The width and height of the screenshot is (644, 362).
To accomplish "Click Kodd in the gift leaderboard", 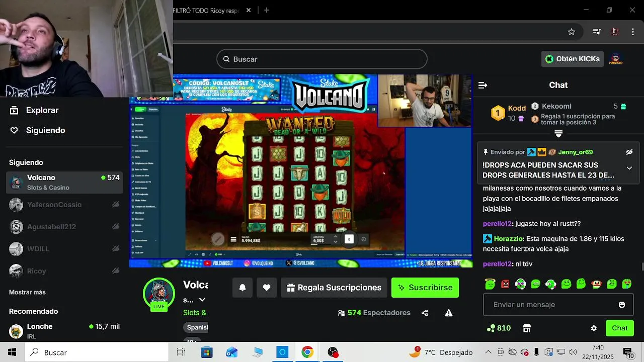I will (517, 108).
